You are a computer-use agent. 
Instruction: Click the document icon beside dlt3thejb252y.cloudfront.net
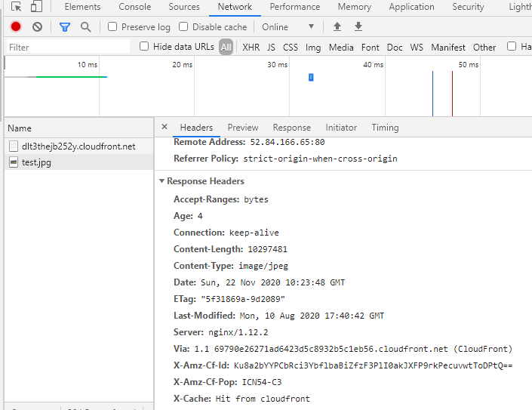[14, 146]
